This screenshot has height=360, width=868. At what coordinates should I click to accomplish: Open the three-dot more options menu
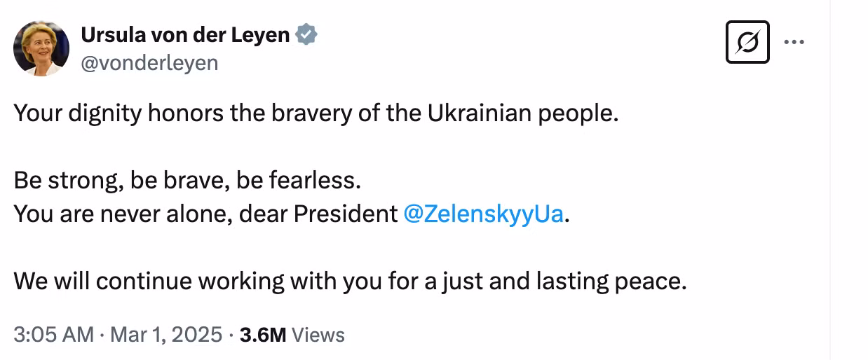pyautogui.click(x=794, y=42)
